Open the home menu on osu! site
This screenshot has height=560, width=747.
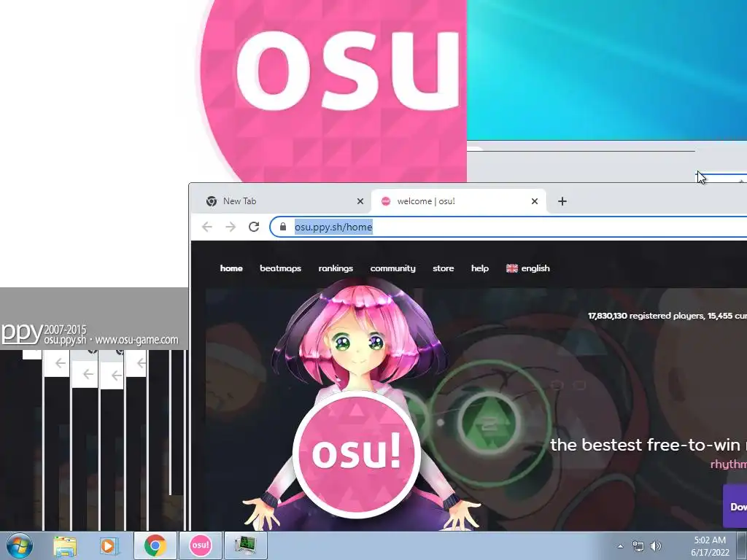pos(231,268)
